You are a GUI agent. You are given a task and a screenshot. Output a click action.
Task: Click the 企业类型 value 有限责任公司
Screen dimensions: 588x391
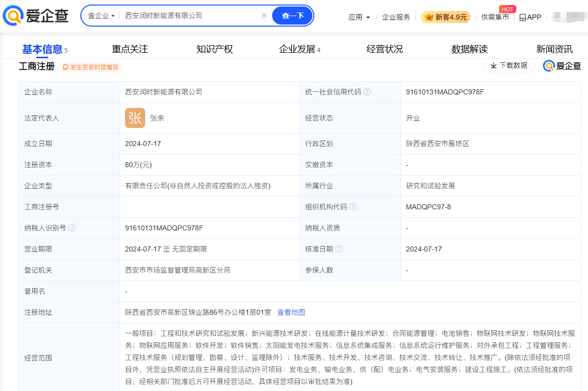click(198, 186)
